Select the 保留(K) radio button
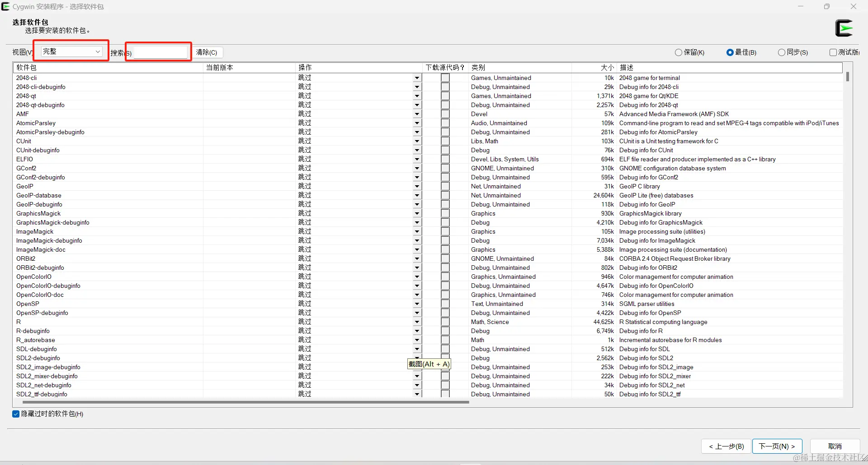 pos(689,52)
